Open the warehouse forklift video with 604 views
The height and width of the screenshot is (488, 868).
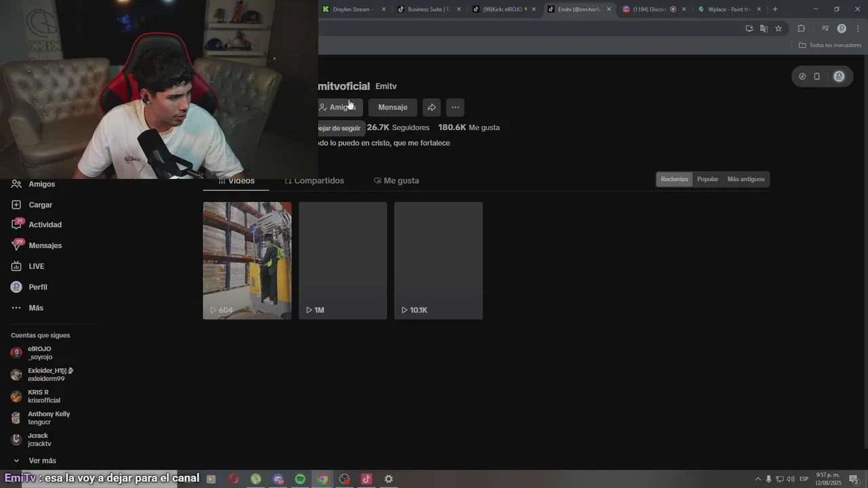[x=248, y=260]
